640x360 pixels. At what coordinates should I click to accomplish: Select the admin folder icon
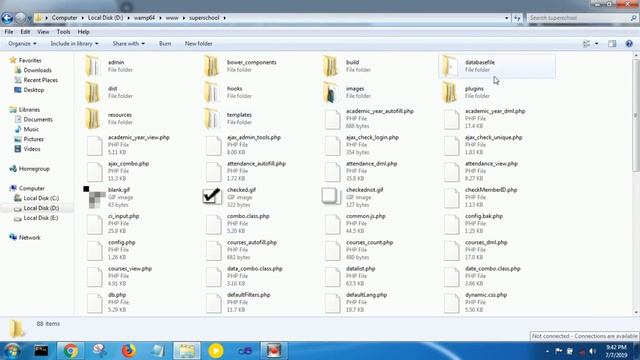(x=93, y=66)
